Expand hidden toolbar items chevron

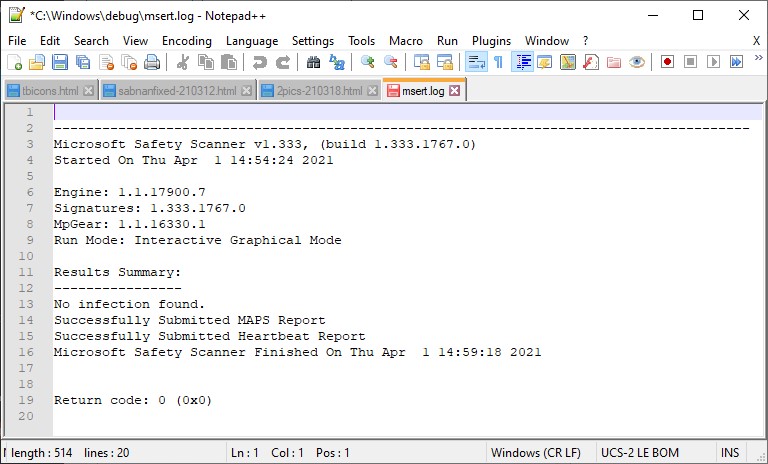[x=759, y=58]
